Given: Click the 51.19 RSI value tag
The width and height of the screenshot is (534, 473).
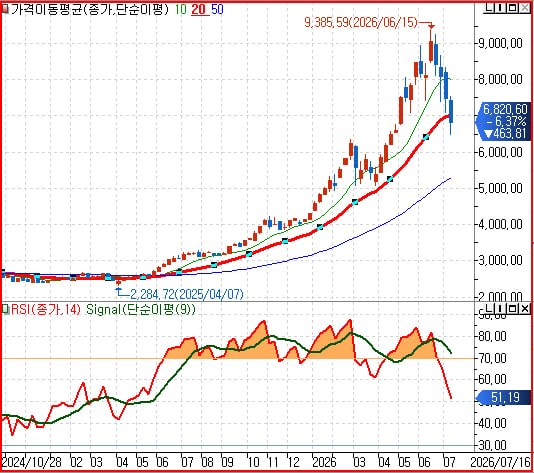Looking at the screenshot, I should 505,397.
